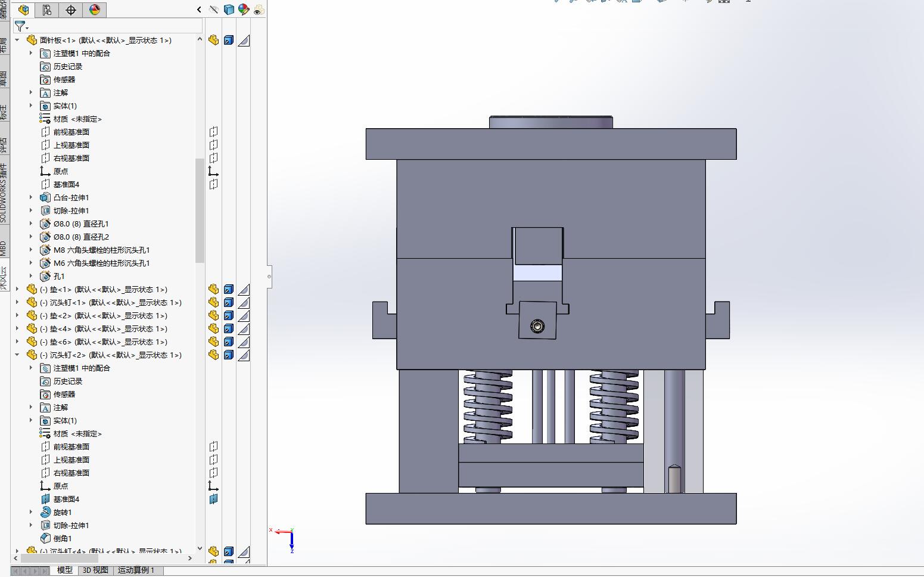Open the DisplayManager color ball tab
Viewport: 924px width, 577px height.
(x=94, y=10)
